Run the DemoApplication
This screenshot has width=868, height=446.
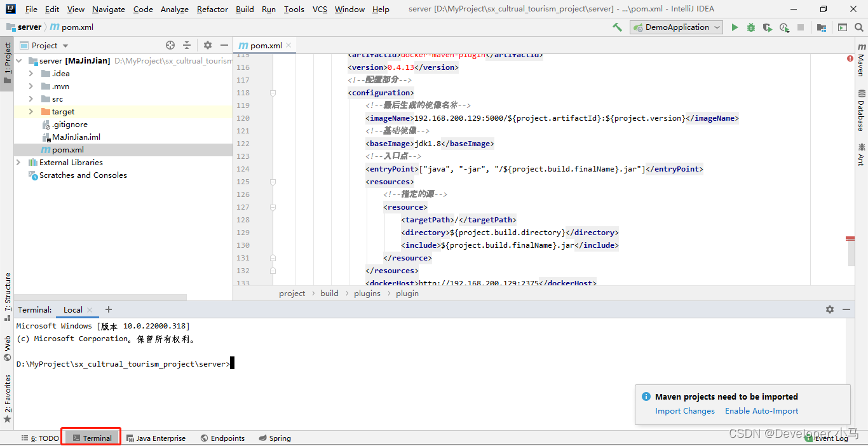pos(735,27)
